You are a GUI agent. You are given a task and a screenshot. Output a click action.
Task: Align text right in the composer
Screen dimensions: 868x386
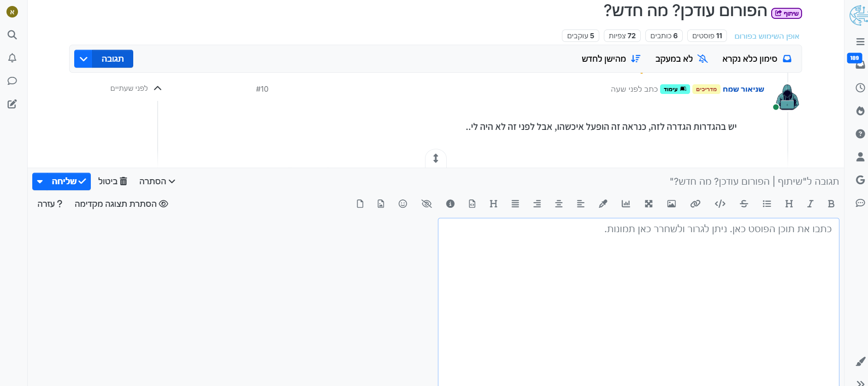tap(537, 204)
